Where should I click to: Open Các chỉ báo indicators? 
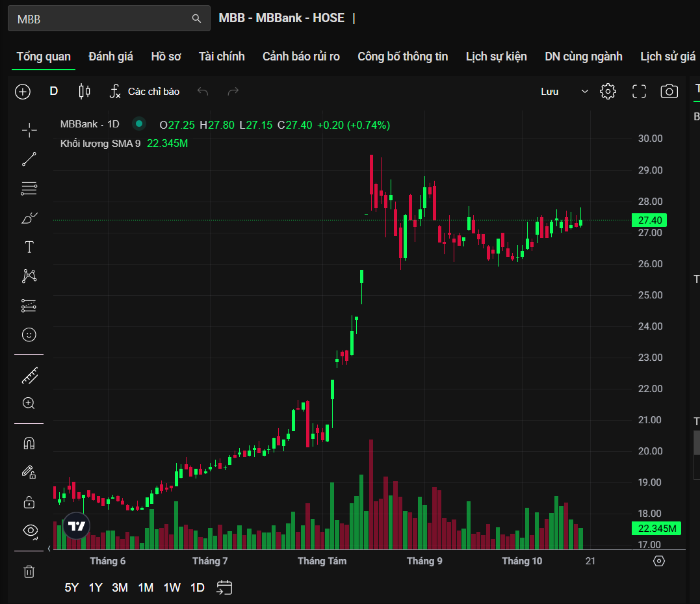point(144,92)
